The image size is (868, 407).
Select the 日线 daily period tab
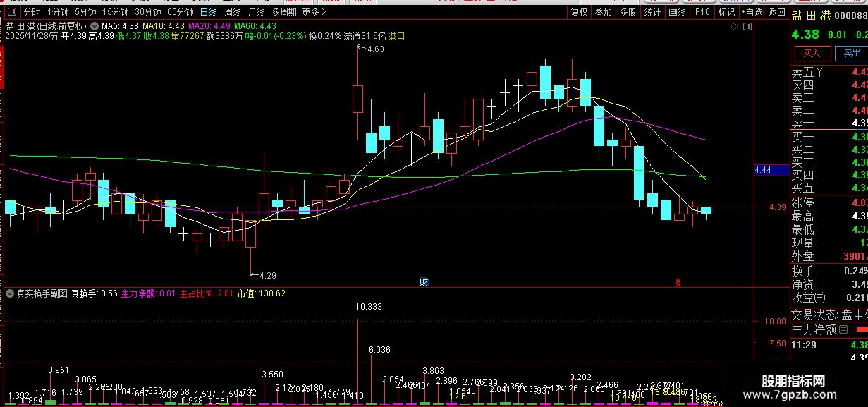(x=209, y=12)
